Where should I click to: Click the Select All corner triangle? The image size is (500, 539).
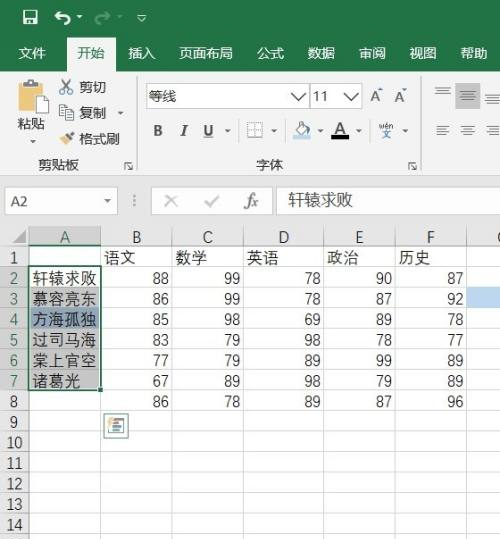18,236
